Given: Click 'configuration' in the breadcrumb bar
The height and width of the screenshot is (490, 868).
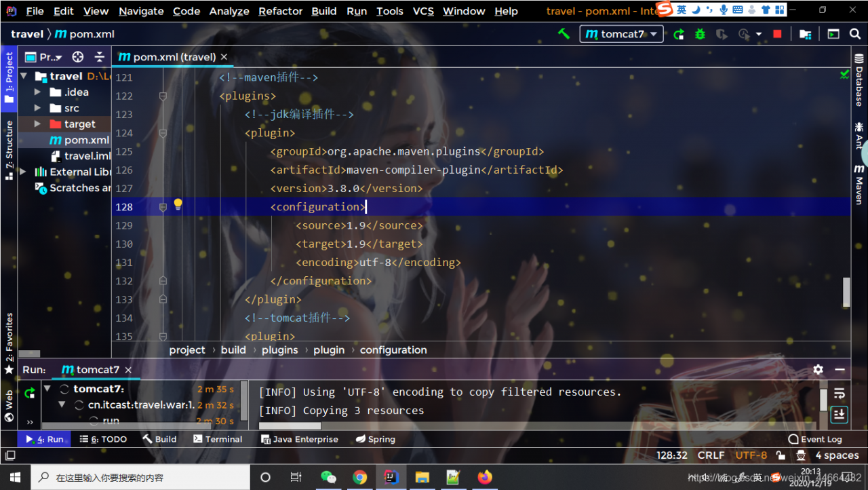Looking at the screenshot, I should click(x=393, y=350).
